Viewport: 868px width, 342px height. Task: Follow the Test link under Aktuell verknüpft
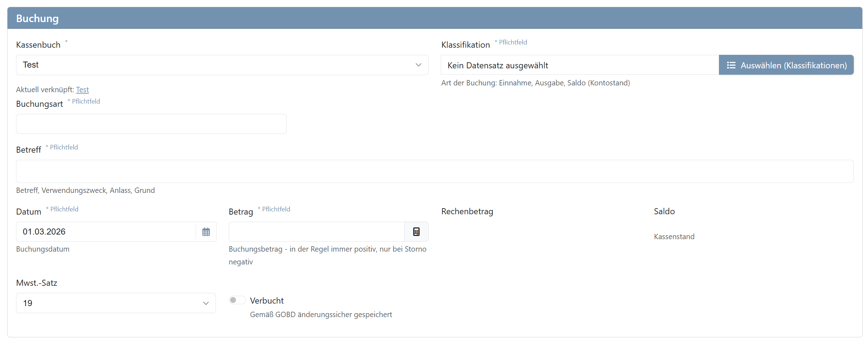82,90
